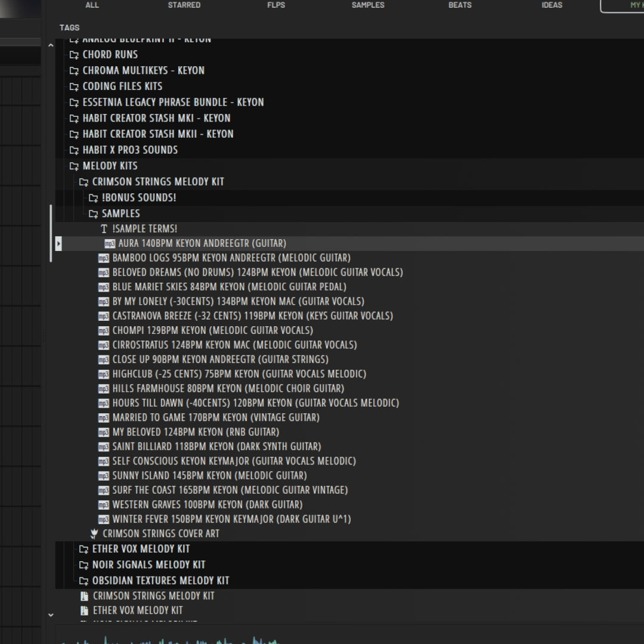
Task: Click the text file icon for !Sample Terms!
Action: coord(104,228)
